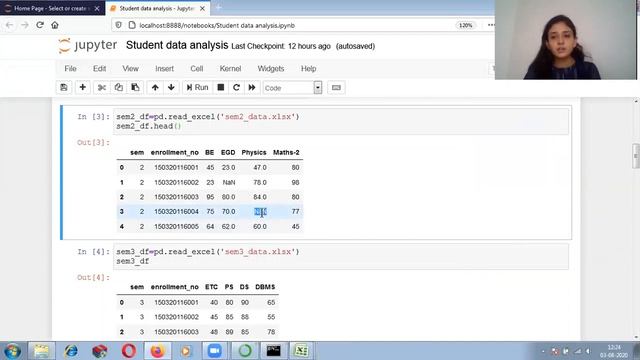Interrupt the kernel with stop icon
640x360 pixels.
tap(221, 87)
